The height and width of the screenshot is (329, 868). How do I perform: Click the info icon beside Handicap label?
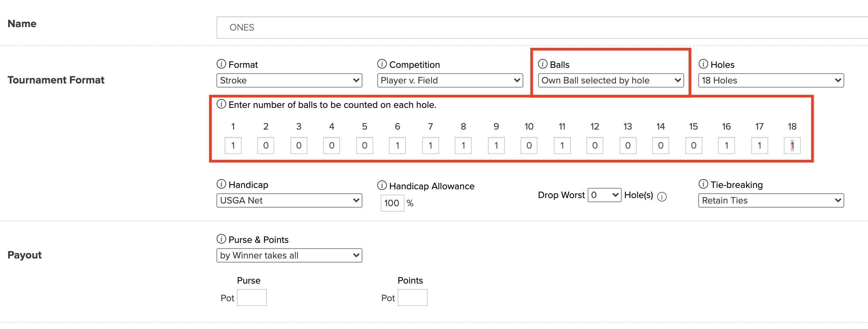coord(221,184)
